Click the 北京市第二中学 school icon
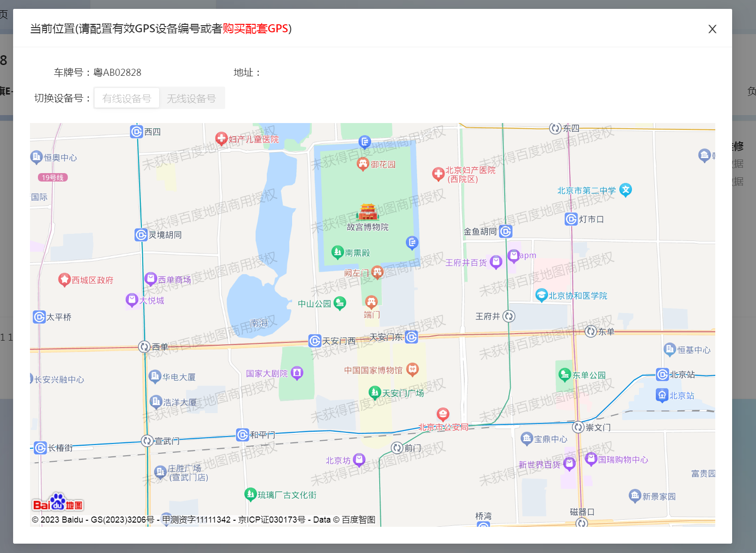 625,189
